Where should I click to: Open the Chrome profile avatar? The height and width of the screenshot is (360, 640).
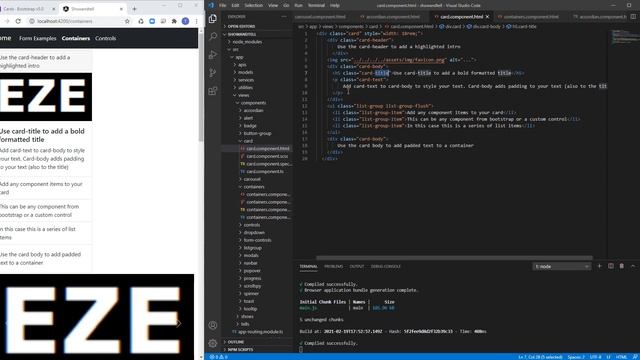[x=185, y=21]
